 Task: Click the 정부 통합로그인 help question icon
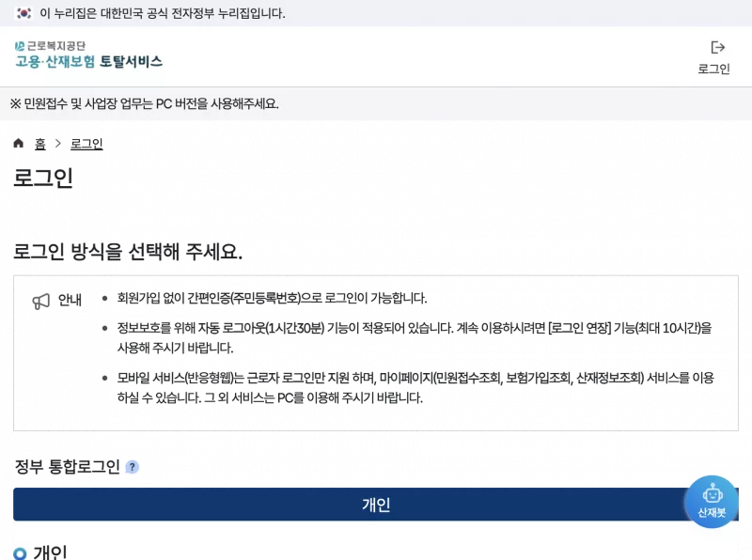132,467
